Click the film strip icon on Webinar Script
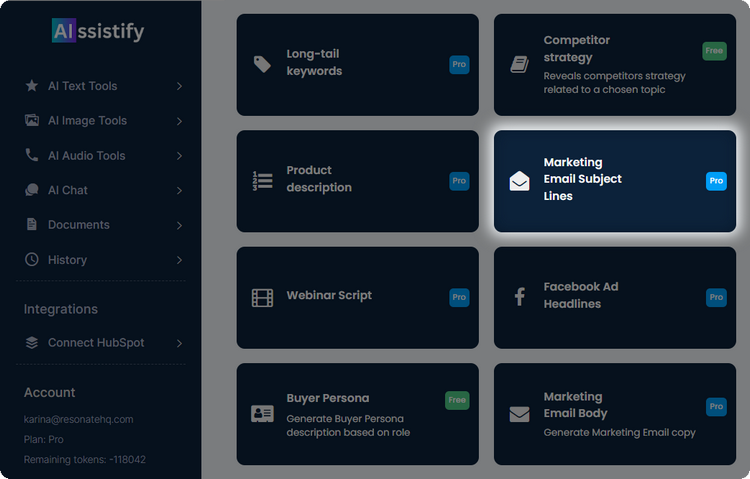 pyautogui.click(x=262, y=297)
